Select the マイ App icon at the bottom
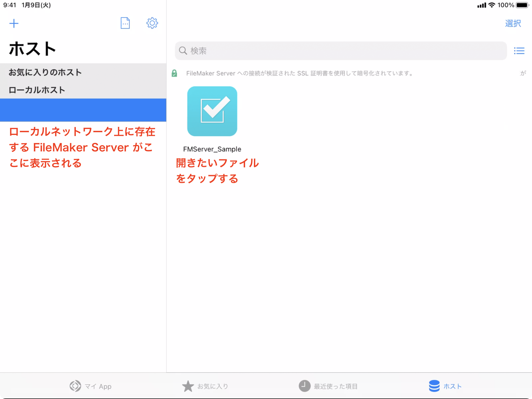 [x=75, y=386]
